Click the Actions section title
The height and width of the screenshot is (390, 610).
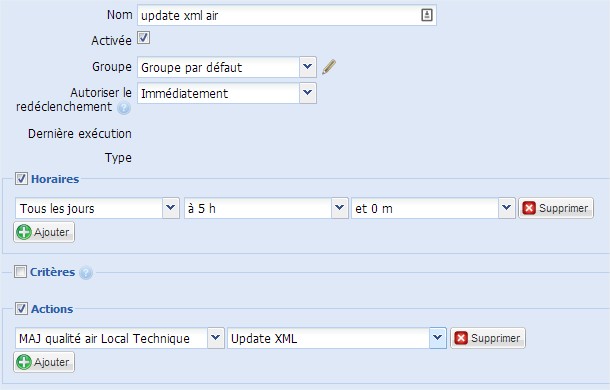[x=52, y=309]
